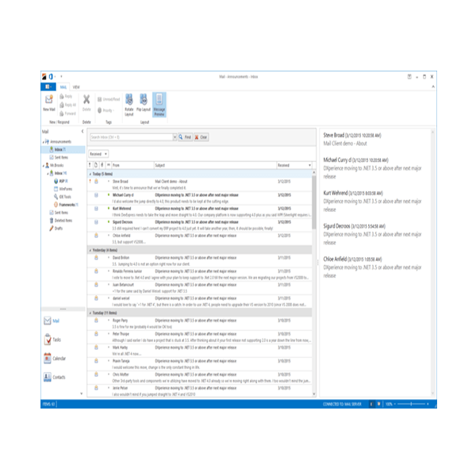Open the Juan Betancourt message

[199, 288]
